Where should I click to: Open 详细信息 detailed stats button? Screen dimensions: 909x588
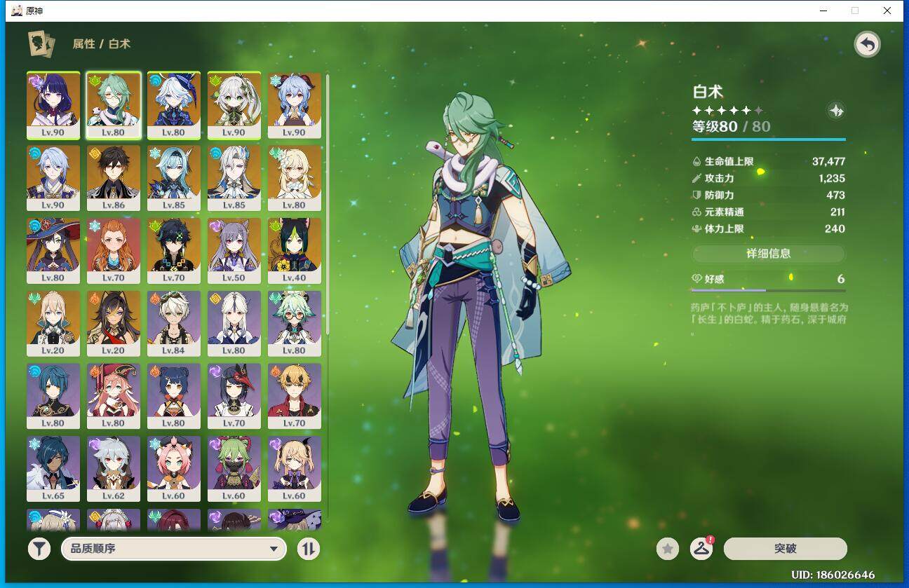(x=769, y=254)
